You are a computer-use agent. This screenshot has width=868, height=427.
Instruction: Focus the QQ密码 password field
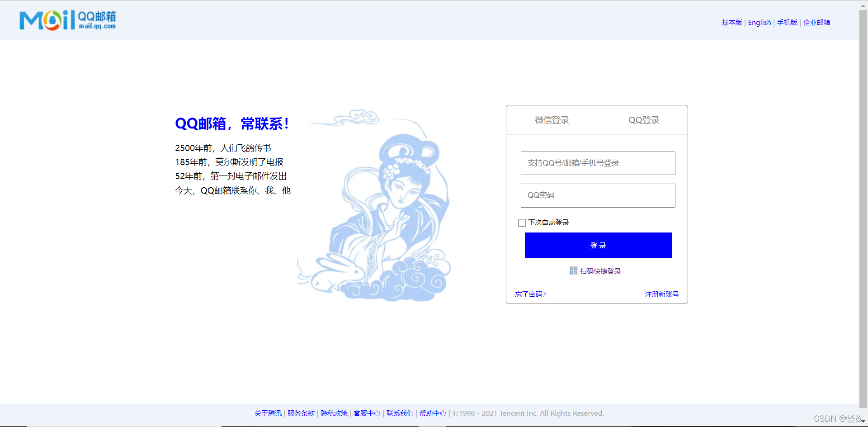(598, 195)
